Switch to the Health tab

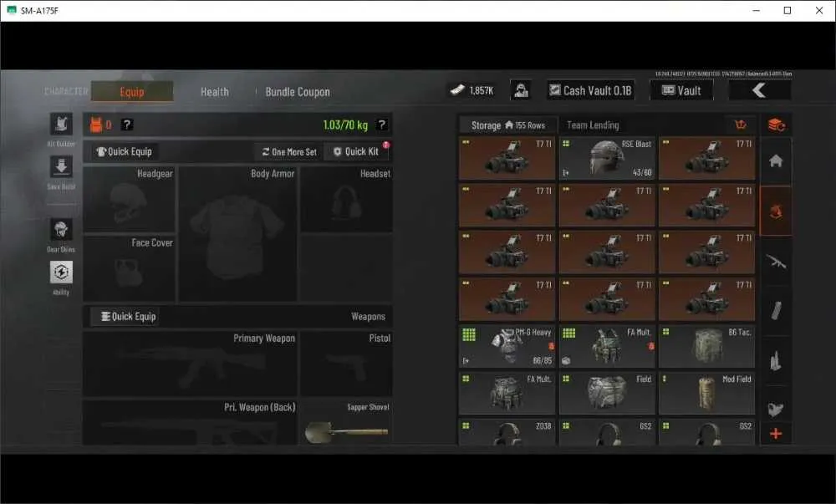coord(214,92)
